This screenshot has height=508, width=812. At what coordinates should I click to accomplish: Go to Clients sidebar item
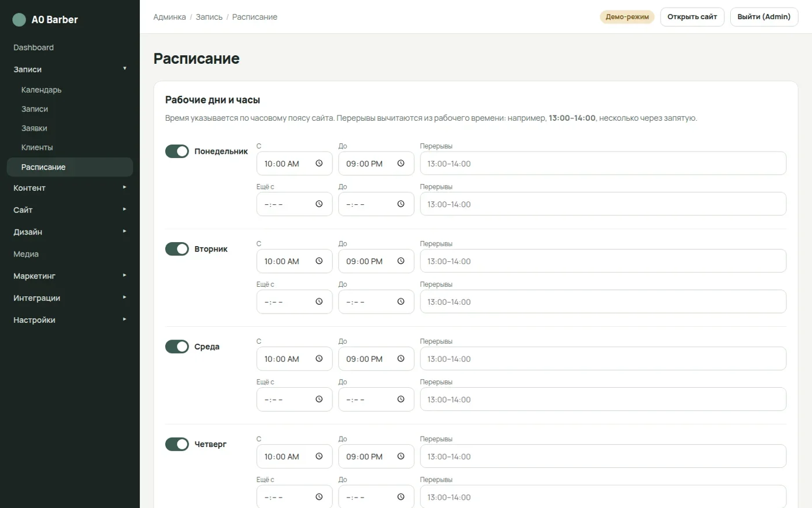coord(37,147)
